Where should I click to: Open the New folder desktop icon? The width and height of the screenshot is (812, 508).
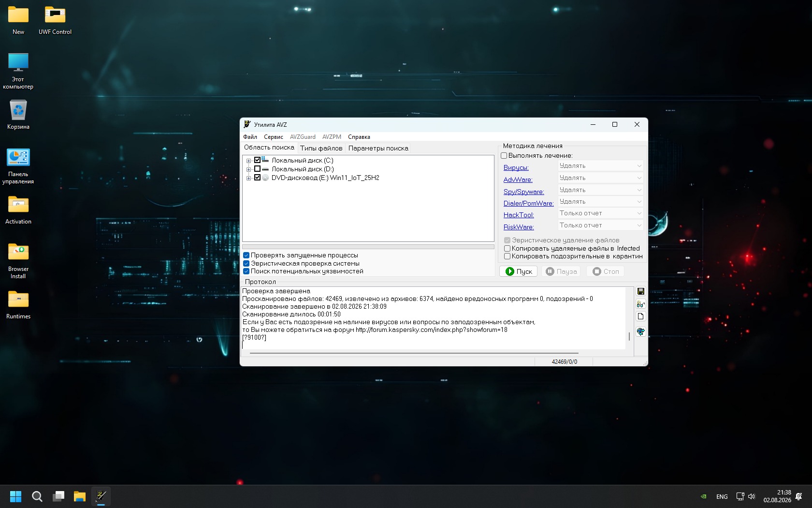pyautogui.click(x=18, y=20)
